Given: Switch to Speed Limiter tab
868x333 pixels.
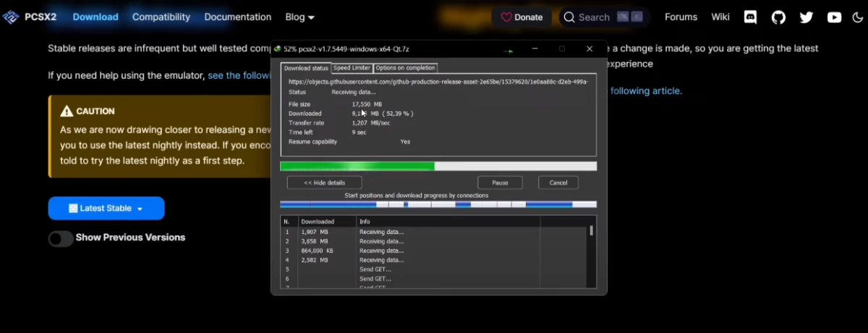Looking at the screenshot, I should point(352,68).
